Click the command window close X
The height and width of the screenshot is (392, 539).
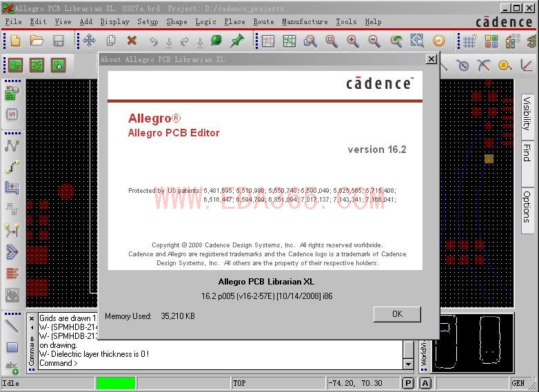32,318
